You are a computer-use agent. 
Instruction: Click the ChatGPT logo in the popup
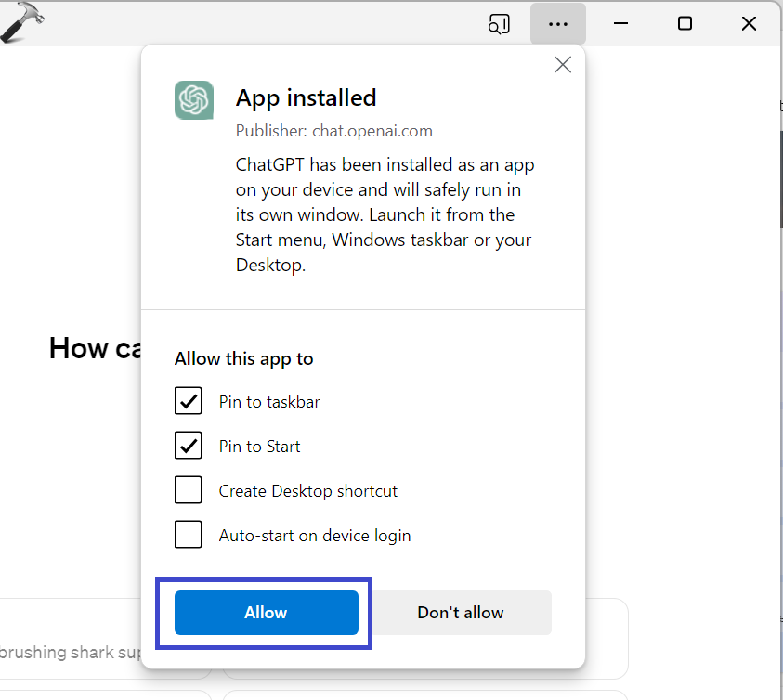(194, 99)
